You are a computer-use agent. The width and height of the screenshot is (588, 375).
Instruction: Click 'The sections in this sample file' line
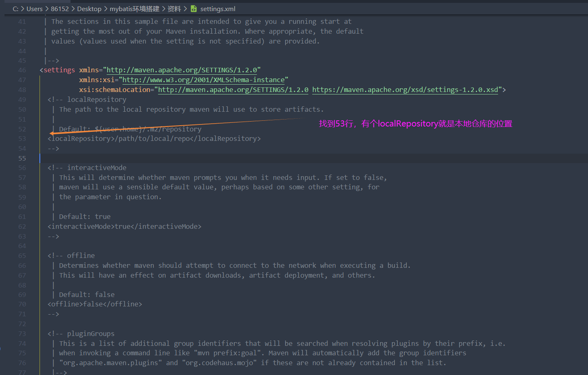pos(201,22)
